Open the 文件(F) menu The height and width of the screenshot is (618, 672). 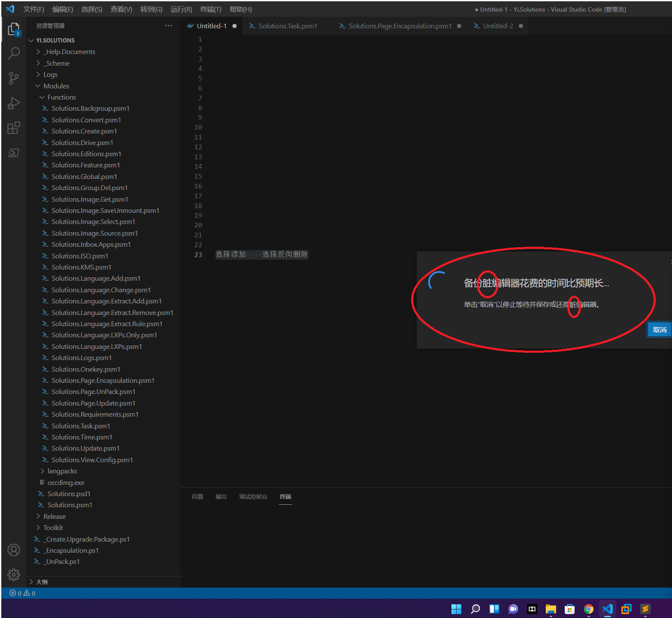pyautogui.click(x=33, y=9)
